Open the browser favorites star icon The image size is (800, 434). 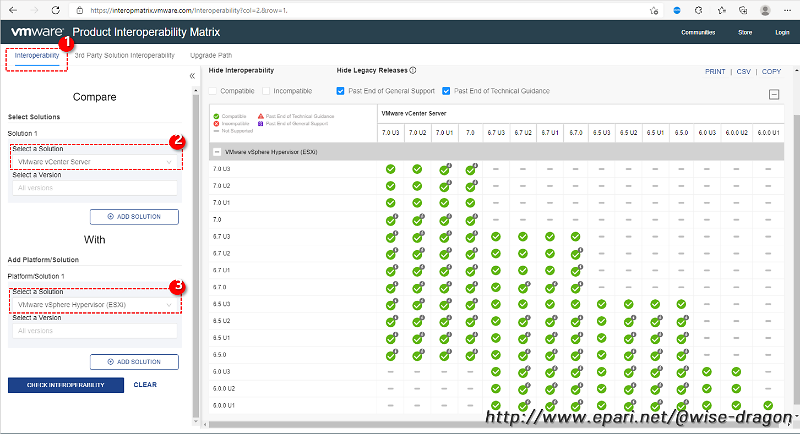click(721, 10)
